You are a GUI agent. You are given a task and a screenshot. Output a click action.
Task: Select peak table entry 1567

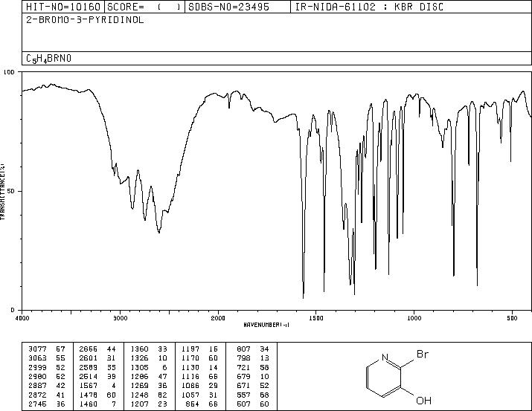click(x=89, y=386)
